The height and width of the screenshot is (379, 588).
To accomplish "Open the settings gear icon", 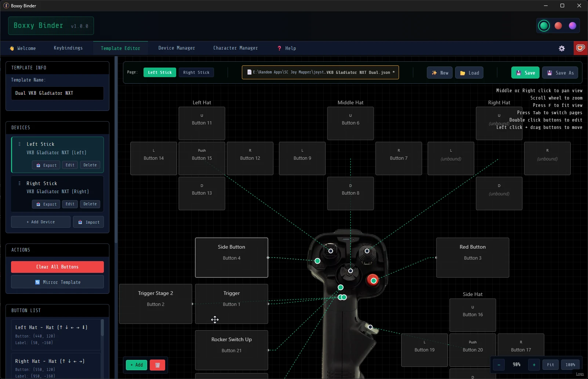I will [x=562, y=48].
